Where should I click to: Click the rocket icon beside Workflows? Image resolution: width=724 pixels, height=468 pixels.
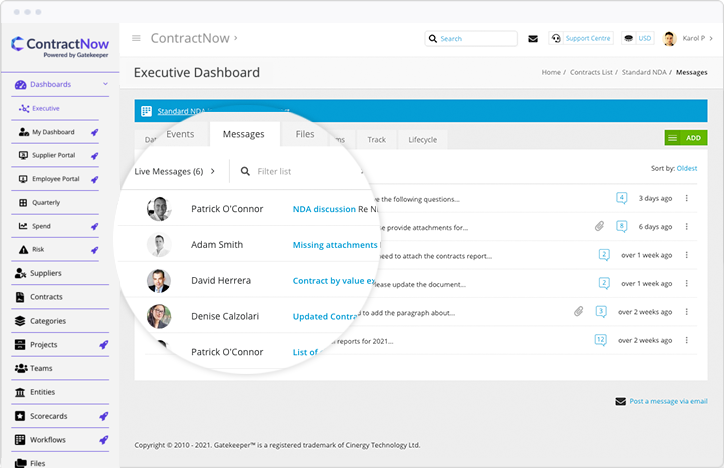click(103, 440)
